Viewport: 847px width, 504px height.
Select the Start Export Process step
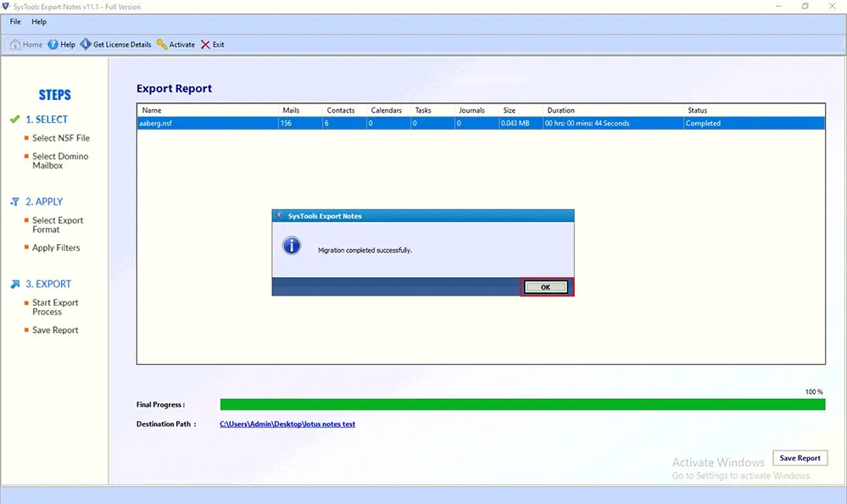click(55, 307)
